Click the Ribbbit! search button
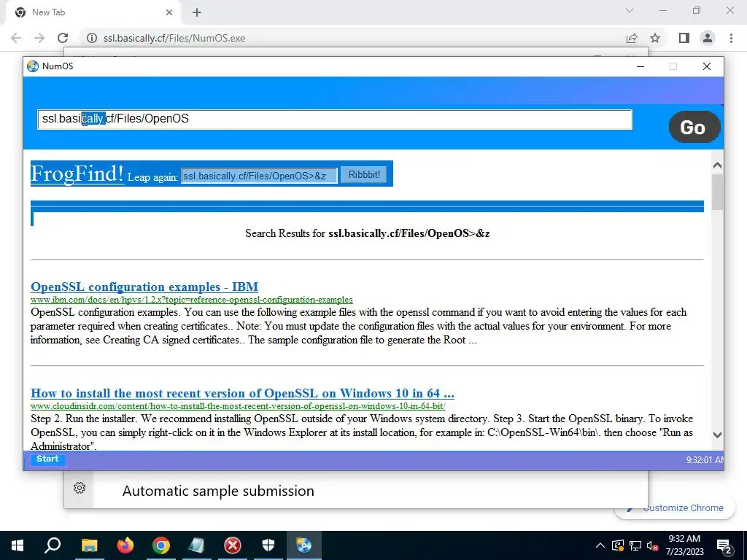Screen dimensions: 747x560 coord(364,175)
